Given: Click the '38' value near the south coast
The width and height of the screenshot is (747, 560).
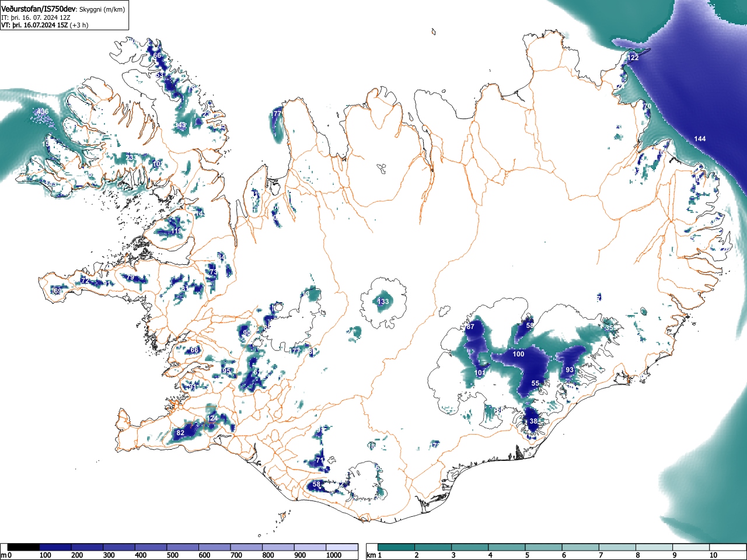Looking at the screenshot, I should [533, 421].
